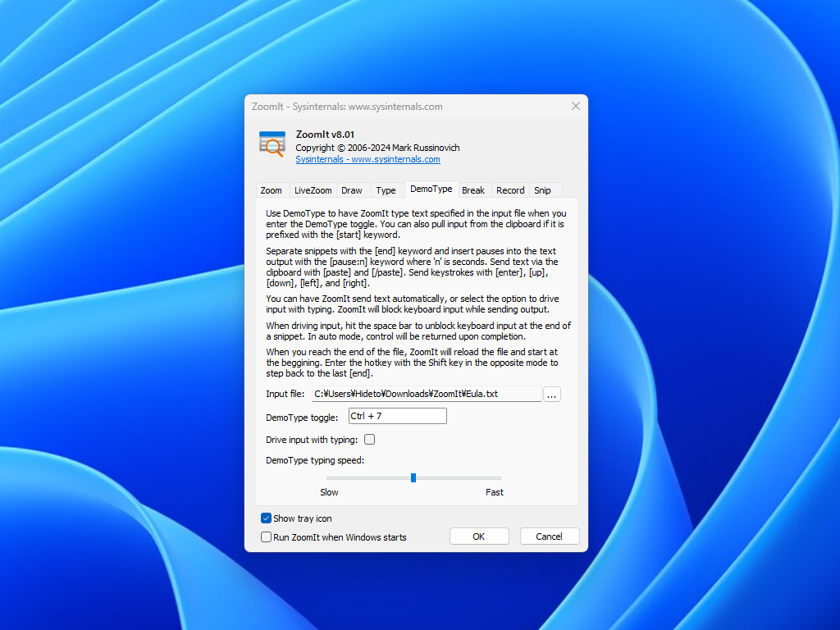Disable Show tray icon
840x630 pixels.
point(266,518)
